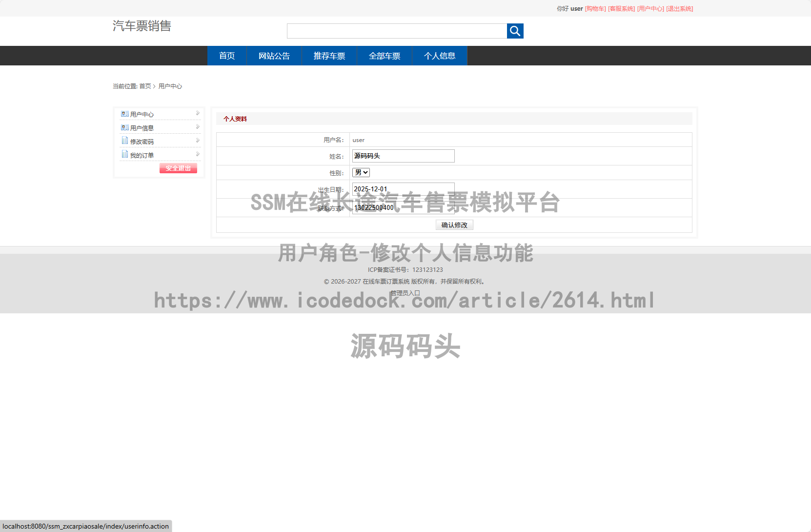Image resolution: width=811 pixels, height=532 pixels.
Task: Click the 修改密码 document icon
Action: point(124,141)
